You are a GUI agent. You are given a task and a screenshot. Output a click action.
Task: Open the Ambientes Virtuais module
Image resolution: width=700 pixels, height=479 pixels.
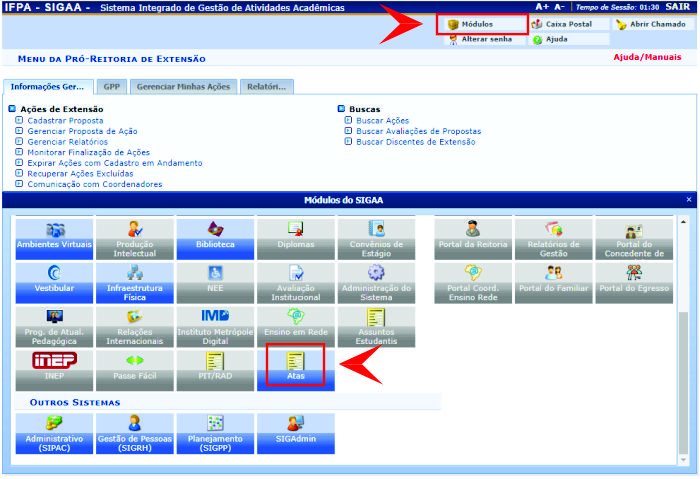(x=54, y=239)
